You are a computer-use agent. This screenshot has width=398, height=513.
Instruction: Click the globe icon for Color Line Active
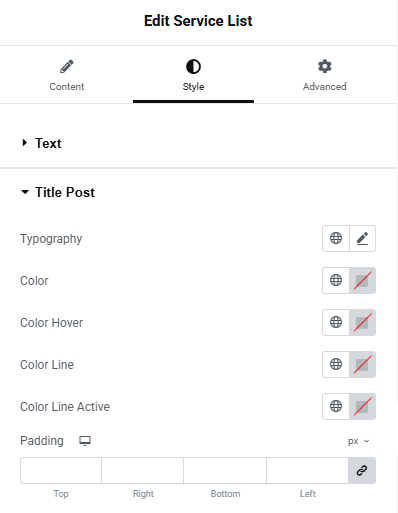pos(336,406)
